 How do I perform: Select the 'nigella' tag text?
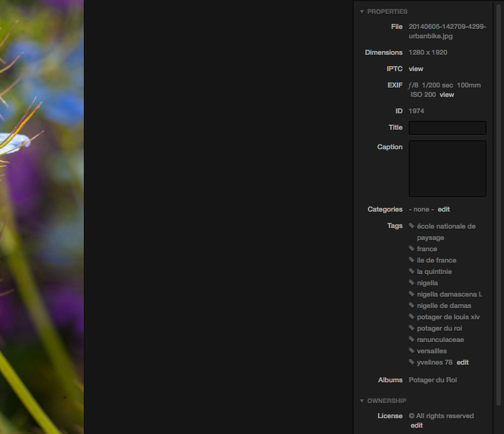(x=427, y=283)
